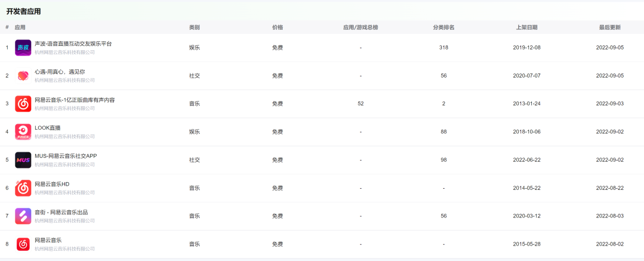The height and width of the screenshot is (261, 644).
Task: Open the red NetEase Cloud Music icon in row 3
Action: (x=23, y=104)
